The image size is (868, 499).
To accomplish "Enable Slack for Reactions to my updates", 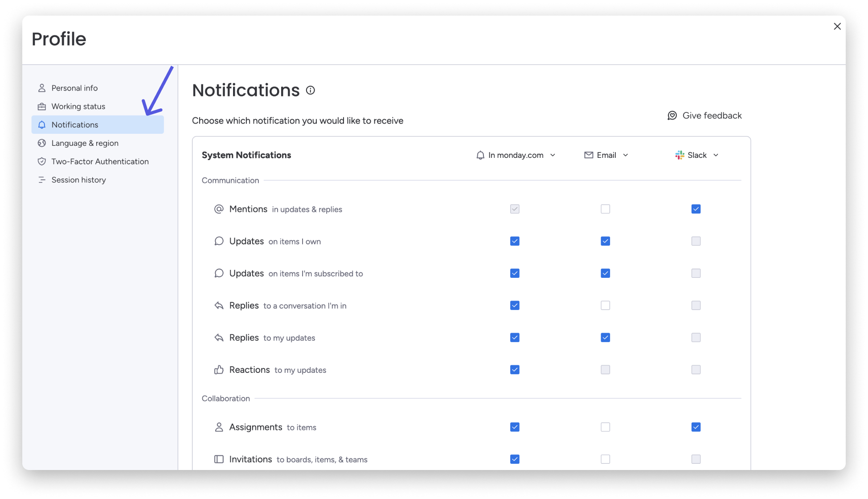I will coord(696,370).
